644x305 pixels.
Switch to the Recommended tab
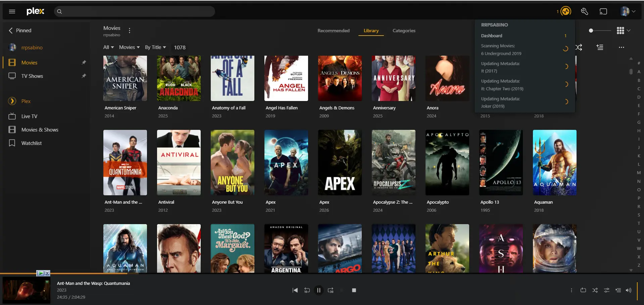coord(334,31)
